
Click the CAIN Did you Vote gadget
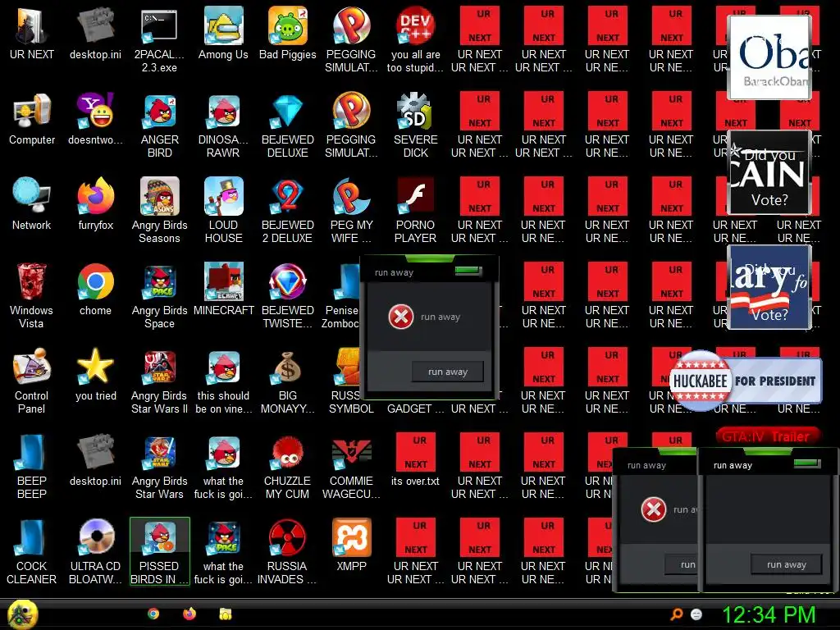pos(769,172)
